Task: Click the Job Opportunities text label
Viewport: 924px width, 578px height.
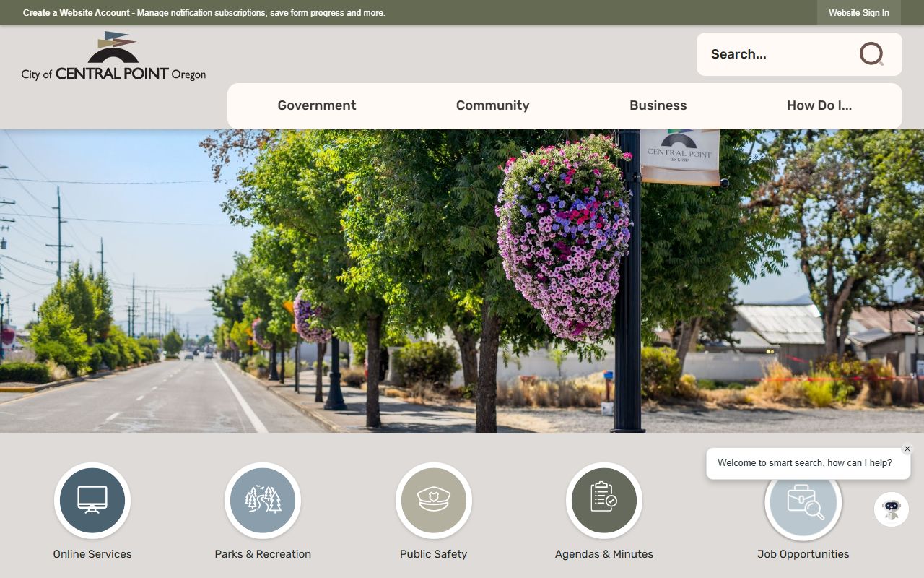Action: coord(803,554)
